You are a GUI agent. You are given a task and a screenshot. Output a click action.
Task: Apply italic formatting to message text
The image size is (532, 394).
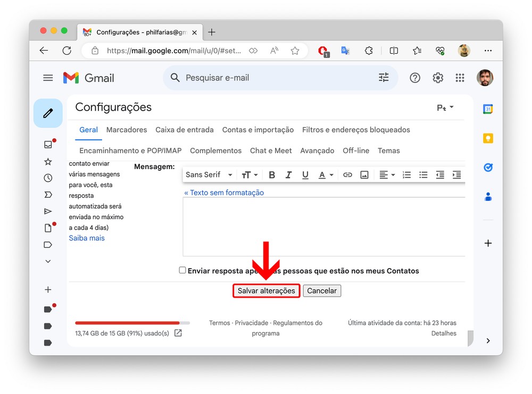[x=288, y=175]
